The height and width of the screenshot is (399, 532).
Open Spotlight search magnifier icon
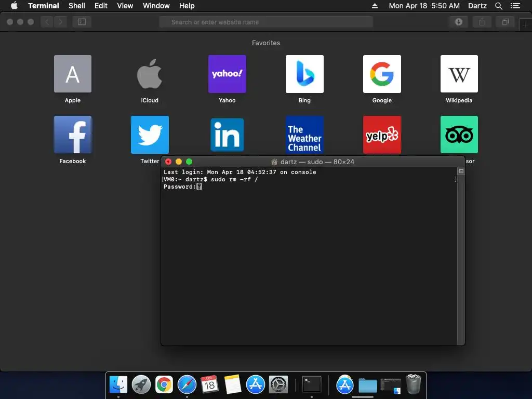point(498,6)
